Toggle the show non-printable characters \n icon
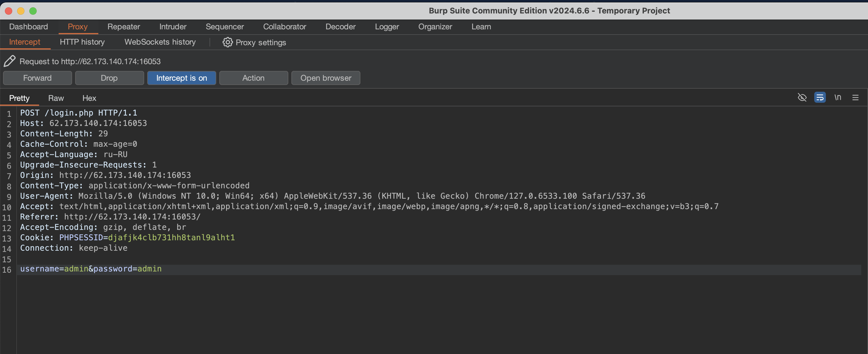The width and height of the screenshot is (868, 354). [838, 98]
